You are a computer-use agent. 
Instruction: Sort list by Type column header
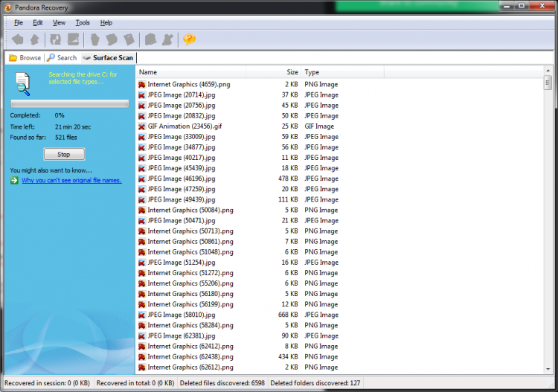pos(343,72)
